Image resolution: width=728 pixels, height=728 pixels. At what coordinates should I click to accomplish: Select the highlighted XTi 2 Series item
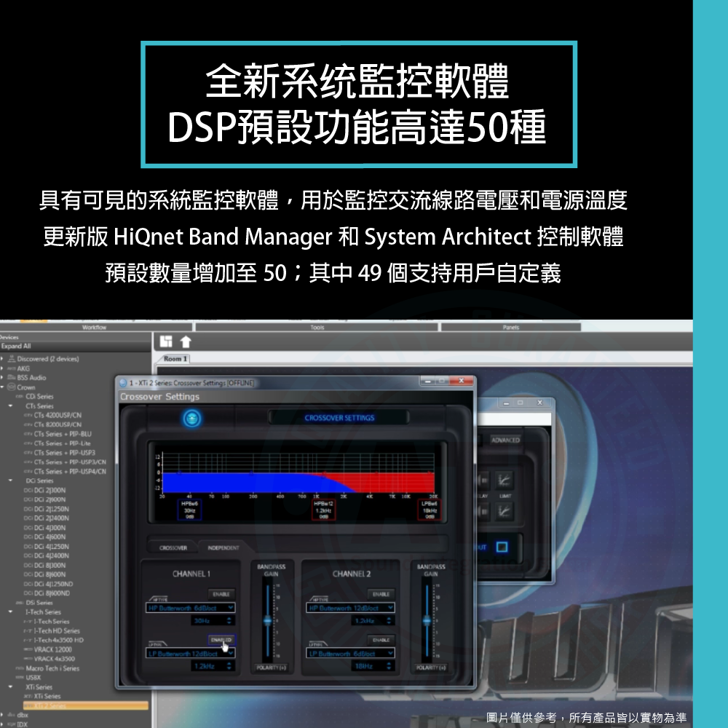(86, 705)
